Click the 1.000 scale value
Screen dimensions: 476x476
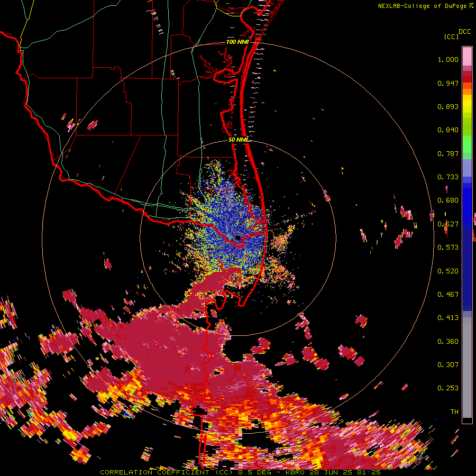pyautogui.click(x=448, y=59)
